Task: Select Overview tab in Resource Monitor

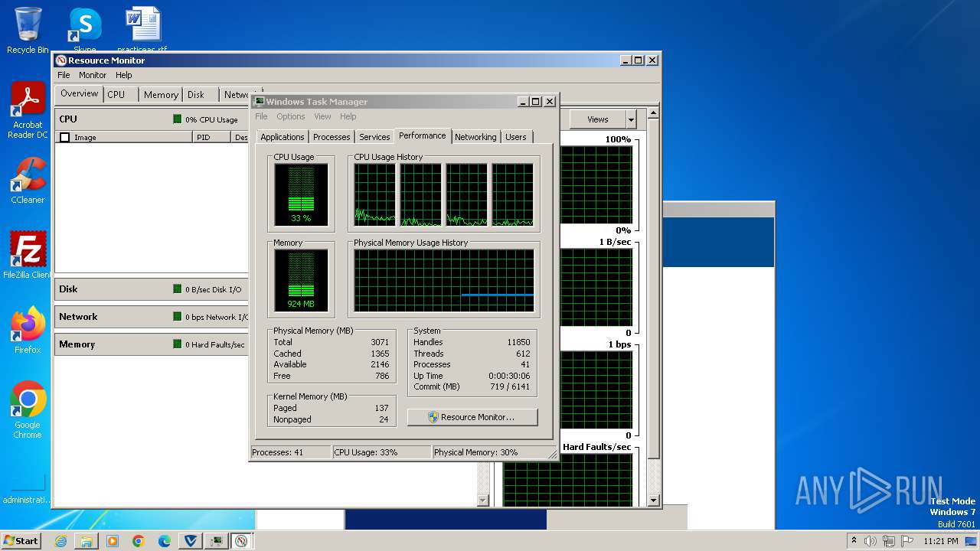Action: click(80, 93)
